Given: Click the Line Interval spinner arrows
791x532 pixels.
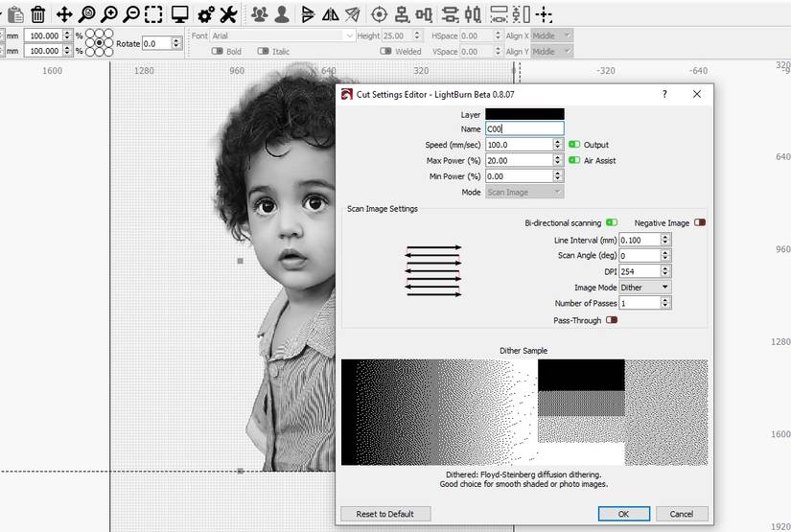Looking at the screenshot, I should (x=665, y=240).
